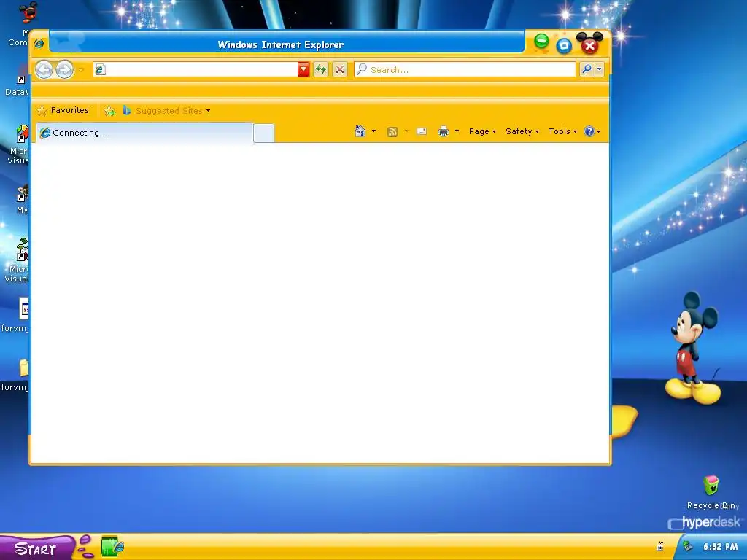This screenshot has height=560, width=747.
Task: Maximize the Internet Explorer window
Action: [x=564, y=46]
